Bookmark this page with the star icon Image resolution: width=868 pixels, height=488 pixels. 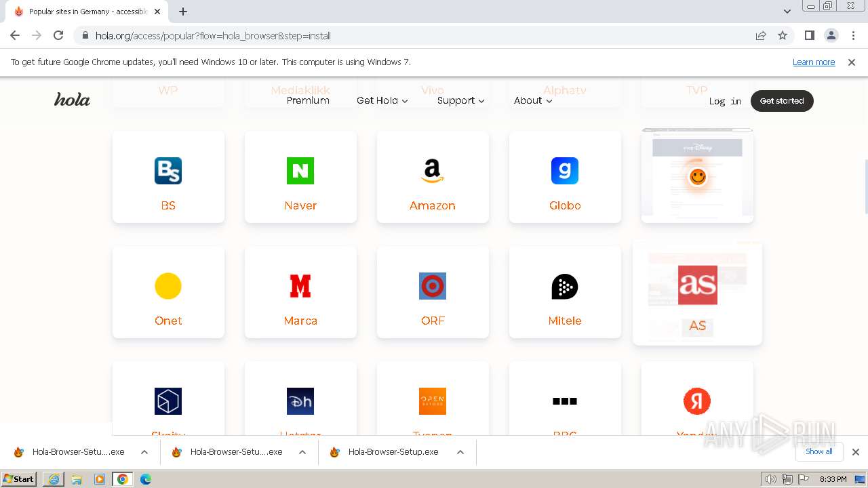(783, 35)
